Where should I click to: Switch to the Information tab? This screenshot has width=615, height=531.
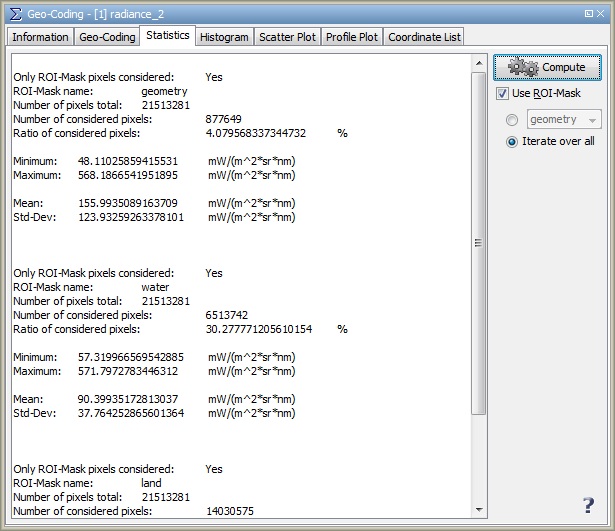click(40, 37)
